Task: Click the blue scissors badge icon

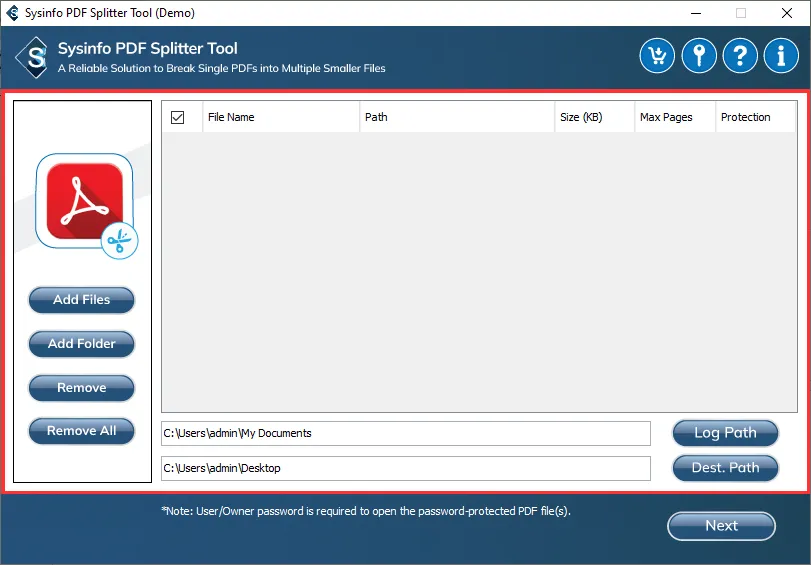Action: click(x=120, y=240)
